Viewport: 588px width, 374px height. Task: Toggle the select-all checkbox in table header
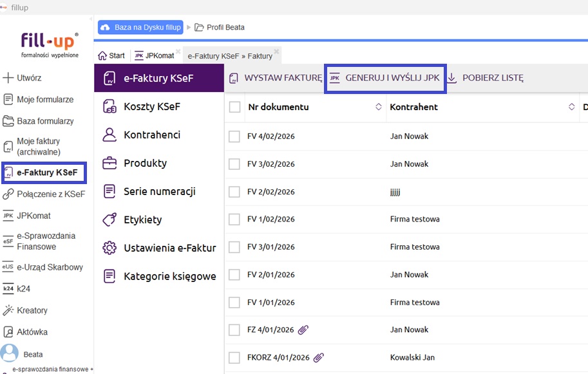(235, 108)
